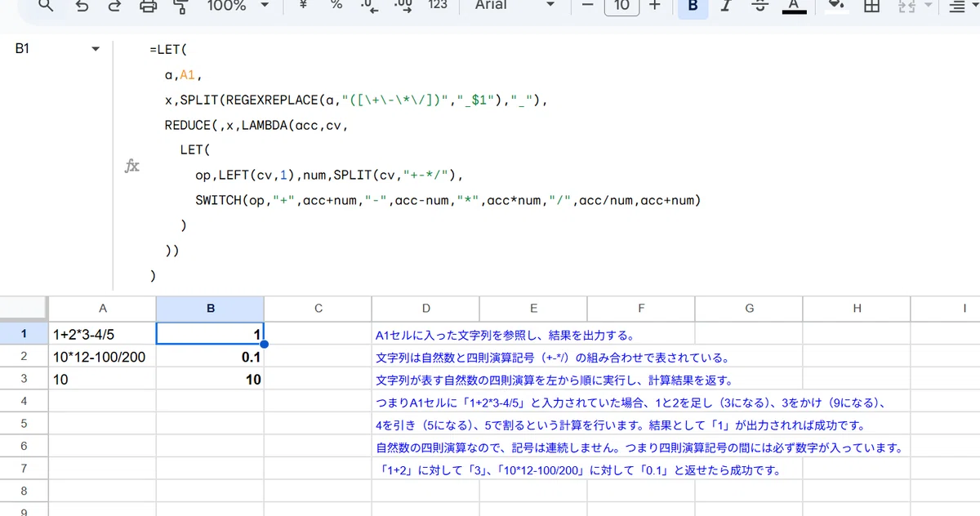Format as yen currency
The height and width of the screenshot is (516, 980).
coord(304,5)
